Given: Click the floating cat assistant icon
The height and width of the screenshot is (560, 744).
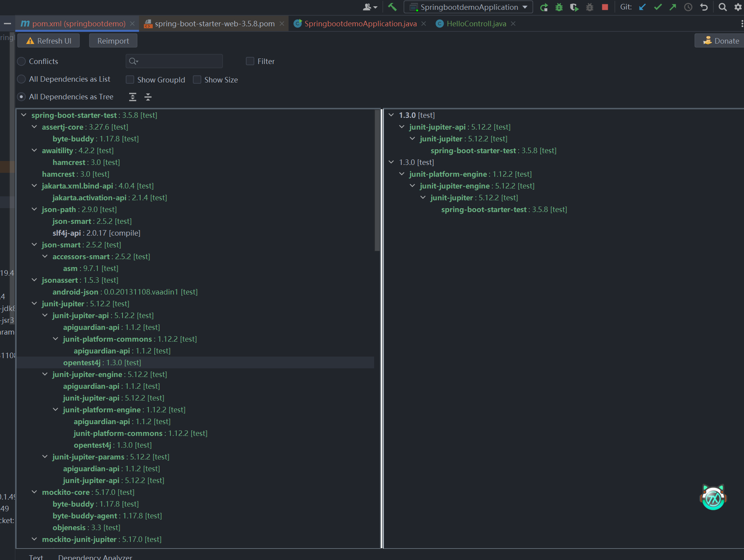Looking at the screenshot, I should click(713, 497).
